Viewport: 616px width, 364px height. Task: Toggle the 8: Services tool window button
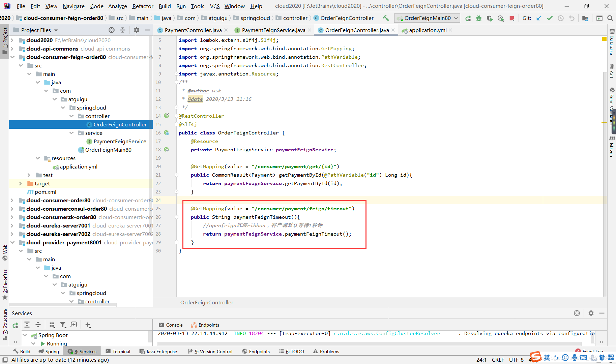[x=82, y=351]
